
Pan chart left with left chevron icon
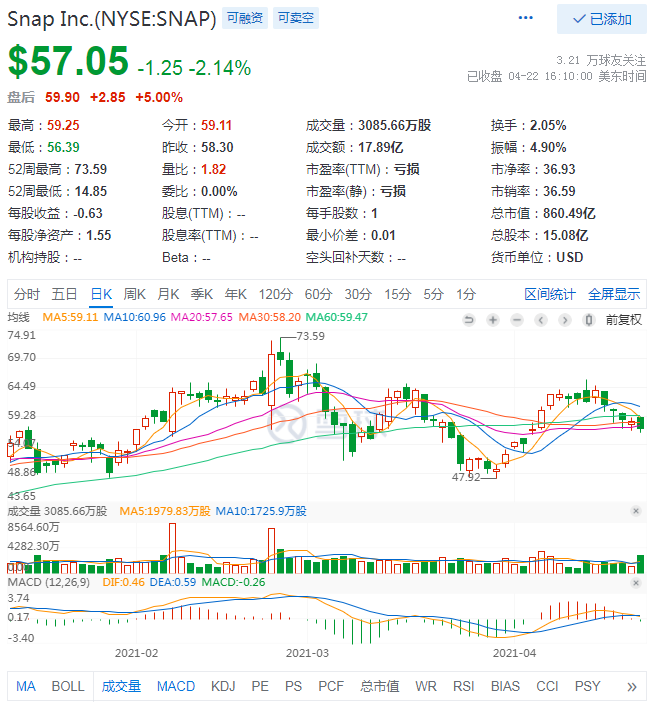click(541, 320)
